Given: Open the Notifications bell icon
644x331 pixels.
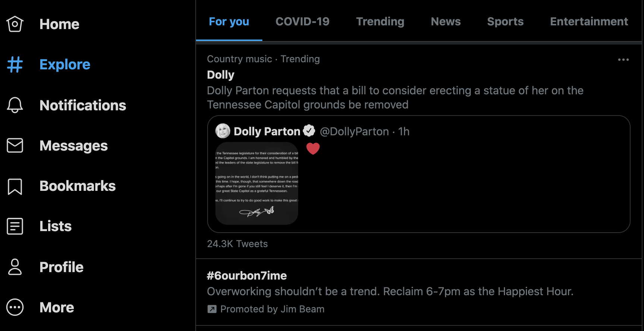Looking at the screenshot, I should tap(15, 105).
